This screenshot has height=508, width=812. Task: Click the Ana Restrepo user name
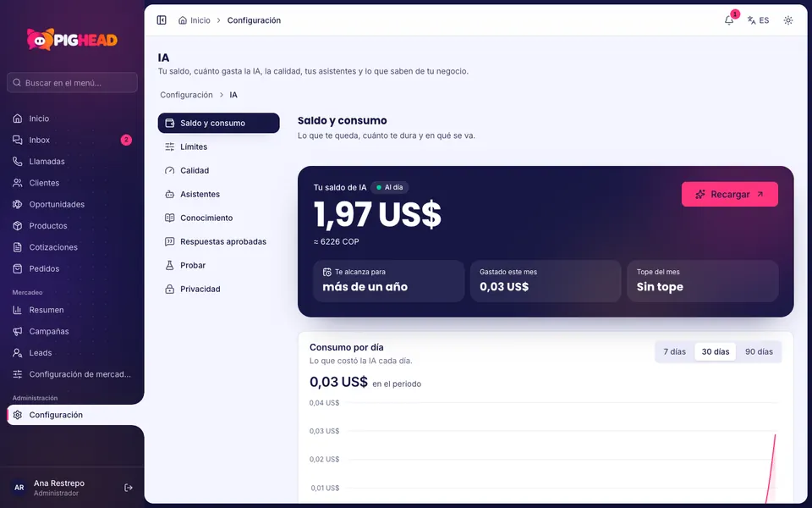59,483
